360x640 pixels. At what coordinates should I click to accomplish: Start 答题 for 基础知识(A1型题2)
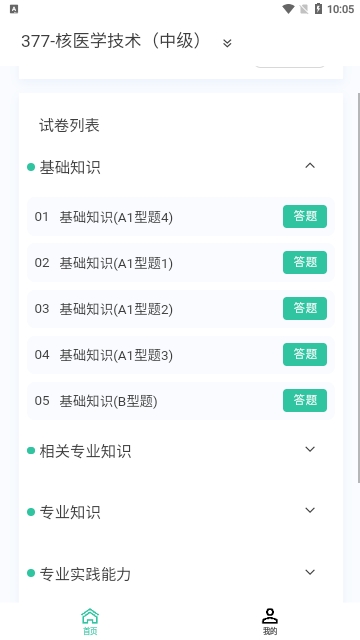[x=305, y=309]
